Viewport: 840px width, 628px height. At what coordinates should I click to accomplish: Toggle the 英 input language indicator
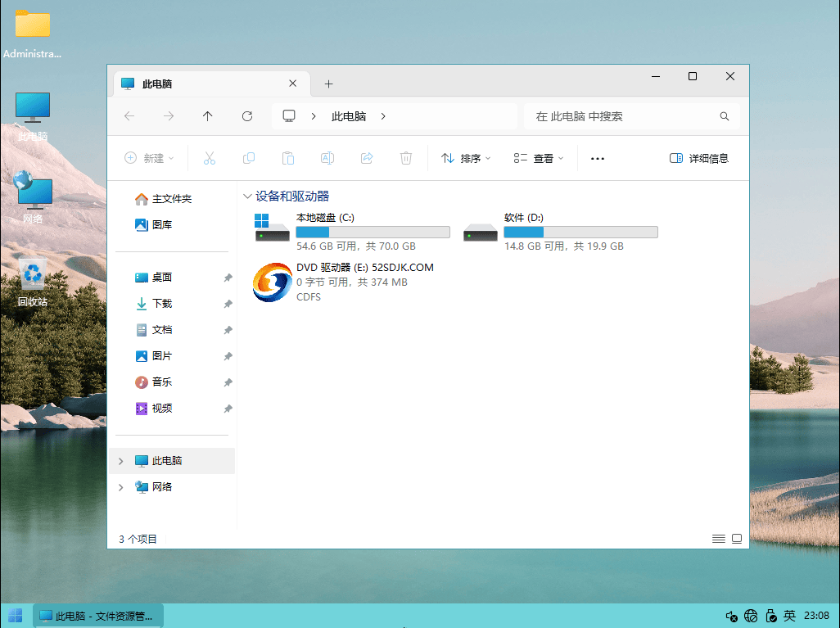point(789,617)
